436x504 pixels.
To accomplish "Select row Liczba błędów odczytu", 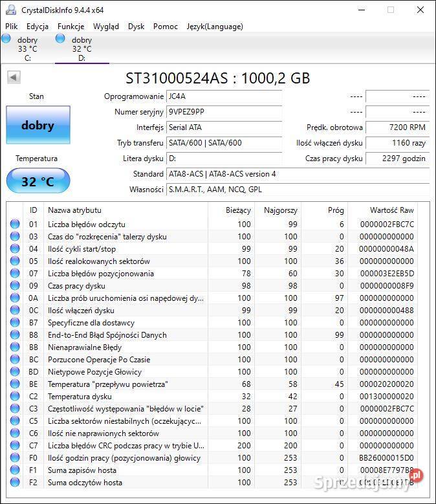I will click(x=212, y=224).
